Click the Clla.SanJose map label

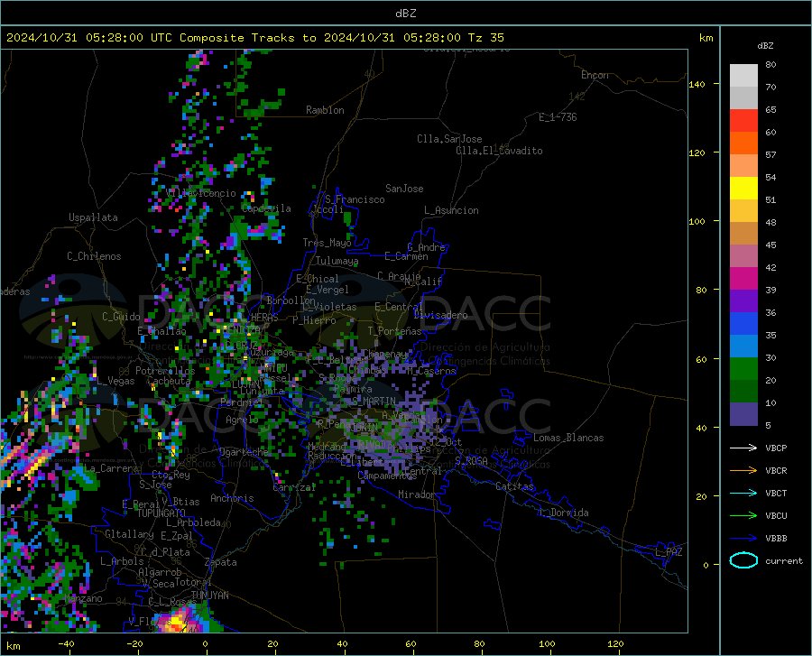click(449, 139)
